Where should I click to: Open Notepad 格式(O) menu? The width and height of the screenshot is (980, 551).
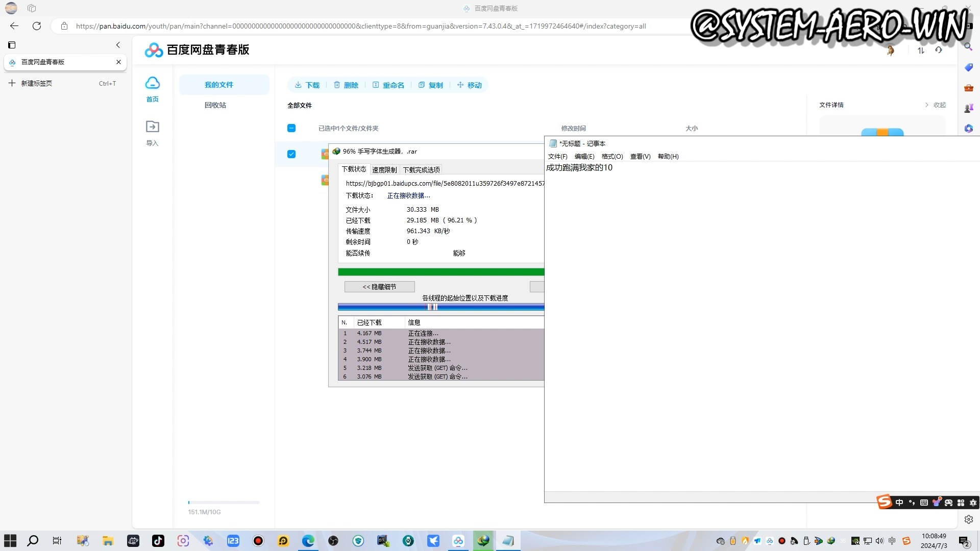coord(612,157)
